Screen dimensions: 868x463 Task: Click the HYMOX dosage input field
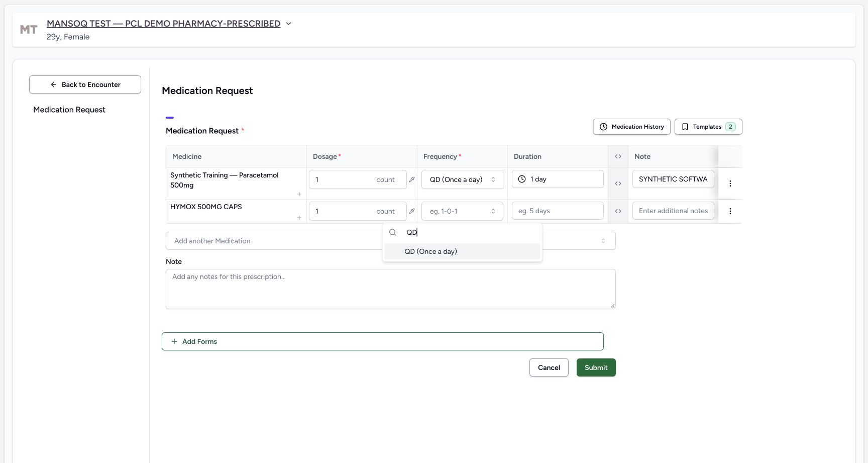(358, 211)
